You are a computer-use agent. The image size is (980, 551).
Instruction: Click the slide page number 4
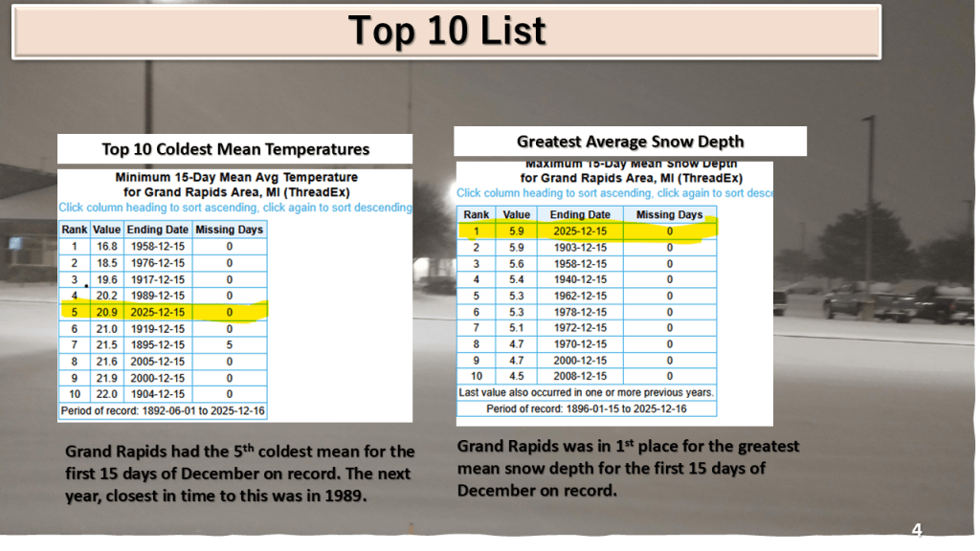coord(916,530)
